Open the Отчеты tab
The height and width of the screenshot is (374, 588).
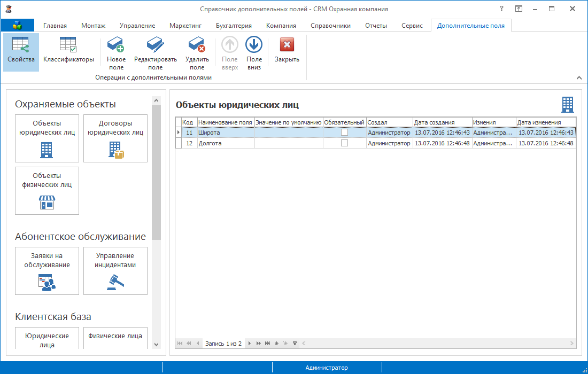pyautogui.click(x=376, y=26)
